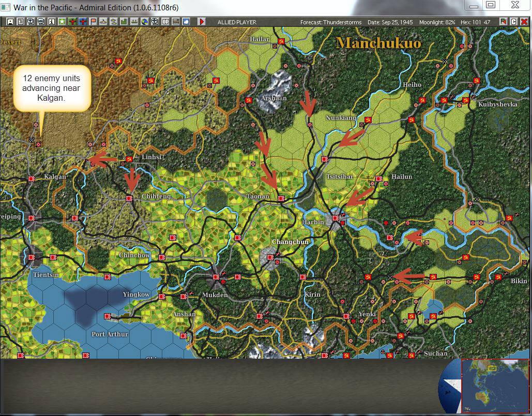
Task: Click the red plane on blue background icon
Action: tap(83, 22)
